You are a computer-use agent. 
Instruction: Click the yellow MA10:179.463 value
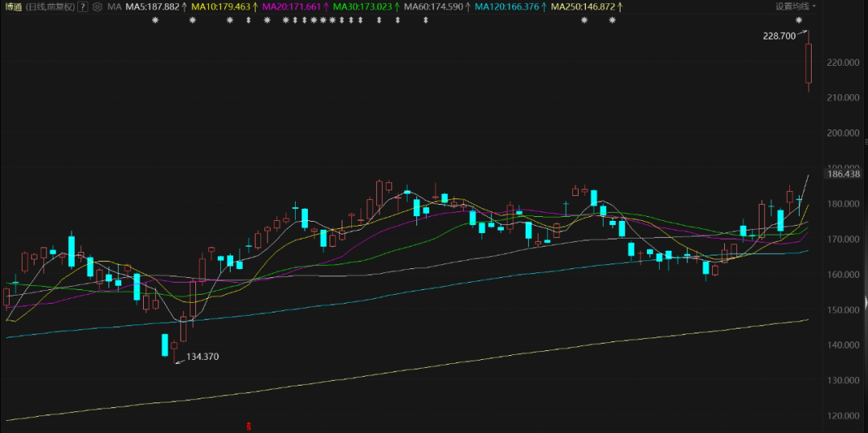coord(221,6)
